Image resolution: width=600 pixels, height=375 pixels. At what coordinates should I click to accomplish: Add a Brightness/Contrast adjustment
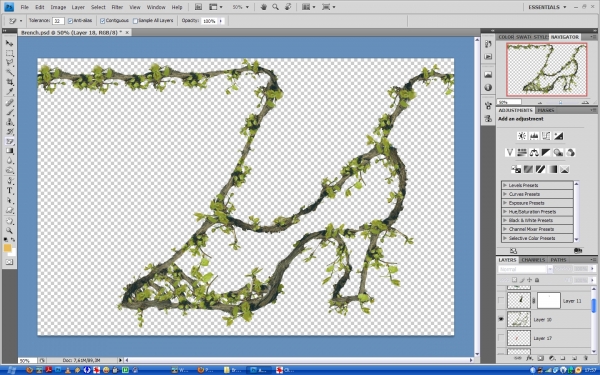[522, 136]
